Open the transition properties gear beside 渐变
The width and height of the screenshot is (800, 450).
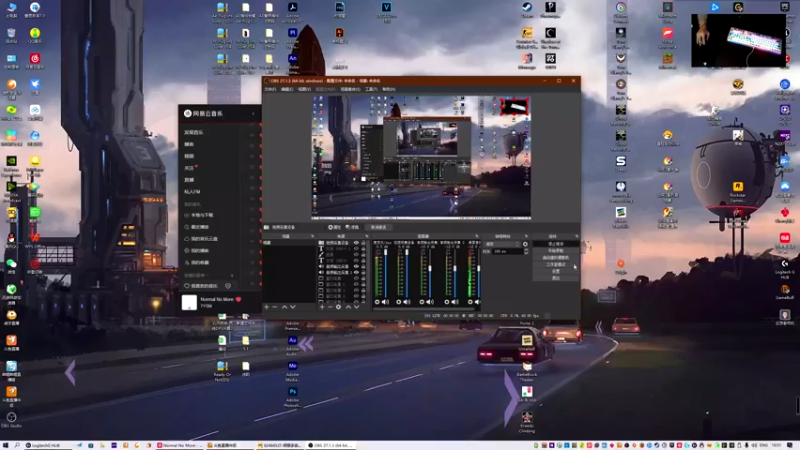[526, 244]
